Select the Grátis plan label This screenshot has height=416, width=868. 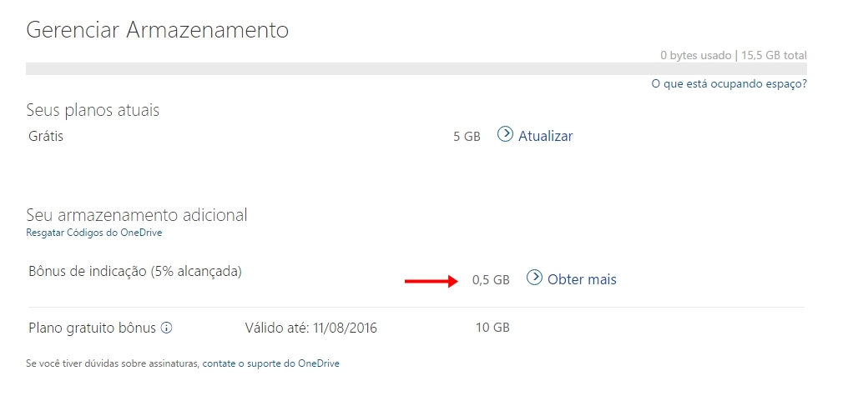click(x=46, y=136)
